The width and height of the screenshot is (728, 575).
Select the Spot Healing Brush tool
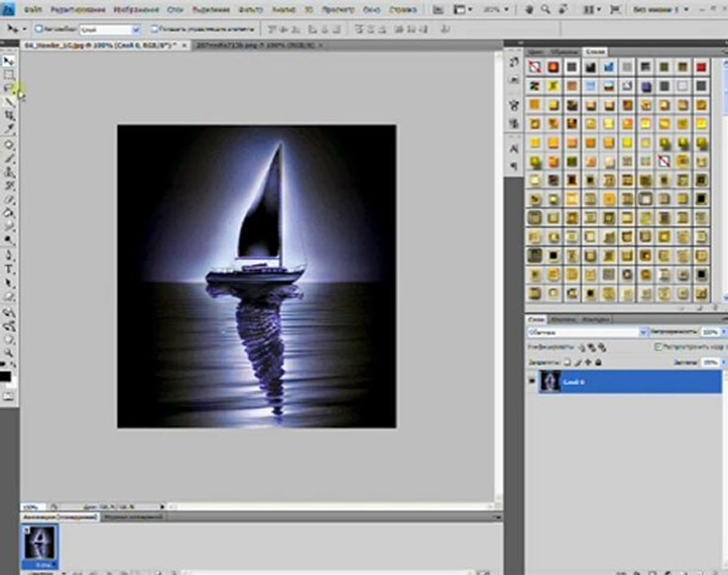(9, 145)
